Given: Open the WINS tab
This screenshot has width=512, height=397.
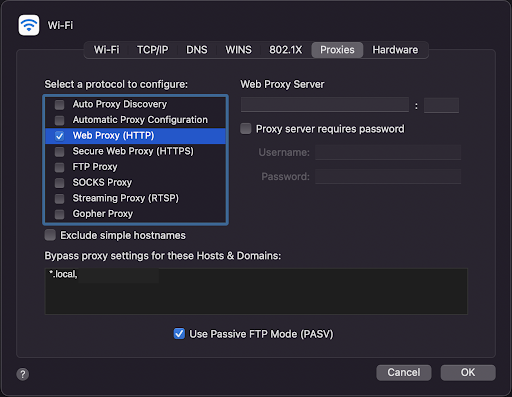Looking at the screenshot, I should pyautogui.click(x=238, y=50).
